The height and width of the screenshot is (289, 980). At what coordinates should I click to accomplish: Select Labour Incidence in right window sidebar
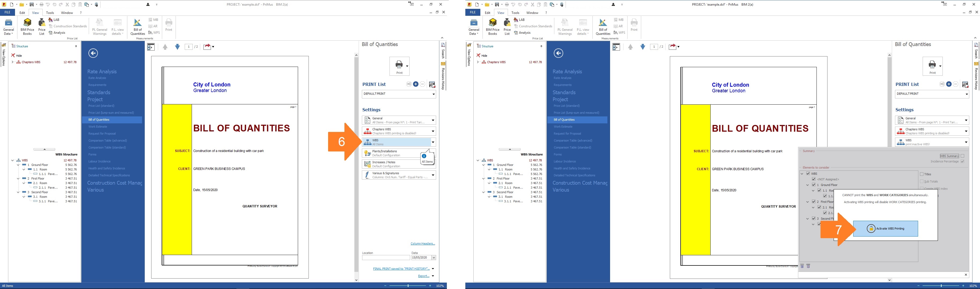(x=565, y=161)
